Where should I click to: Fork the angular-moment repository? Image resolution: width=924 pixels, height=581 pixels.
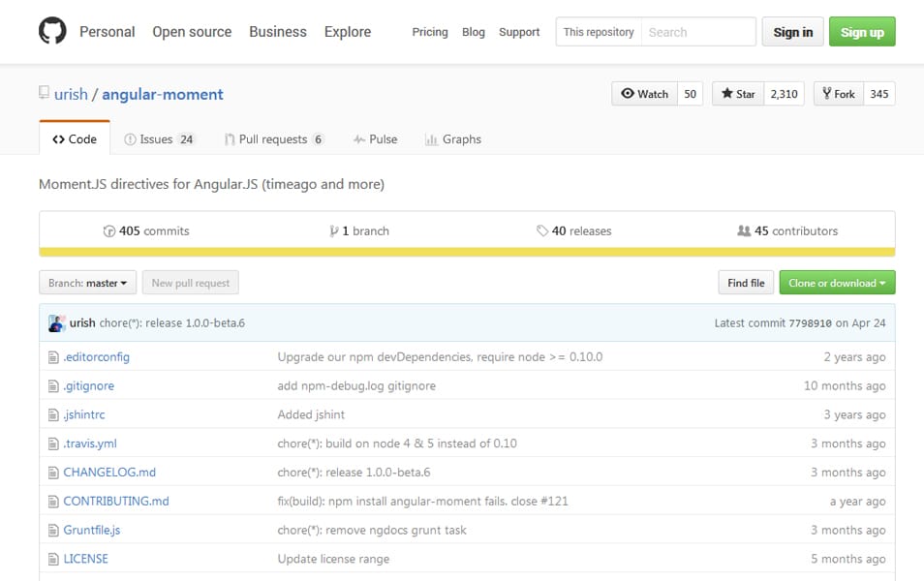click(839, 94)
